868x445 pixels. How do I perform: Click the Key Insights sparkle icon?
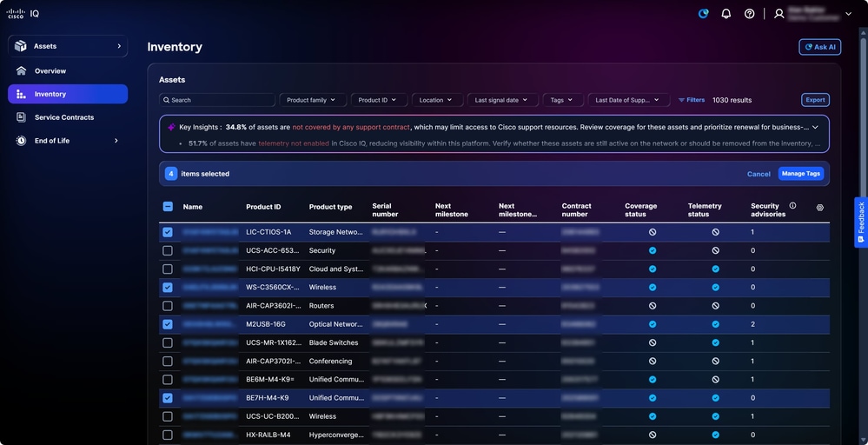[172, 127]
